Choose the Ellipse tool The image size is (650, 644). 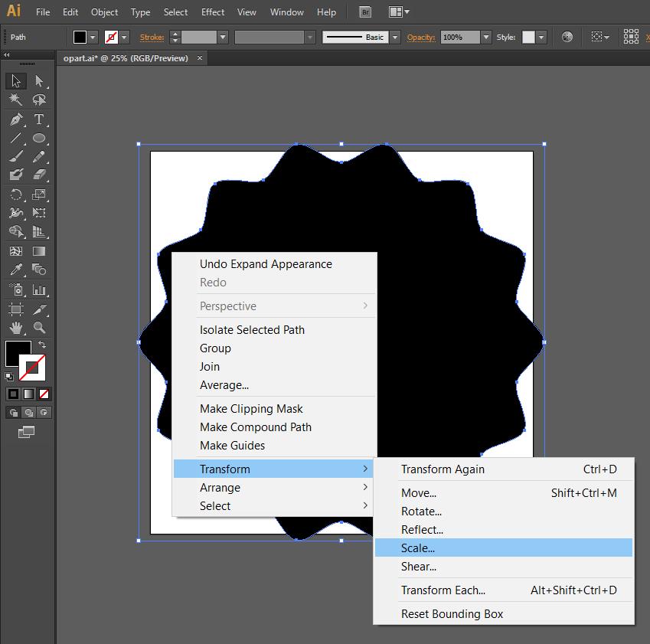39,139
